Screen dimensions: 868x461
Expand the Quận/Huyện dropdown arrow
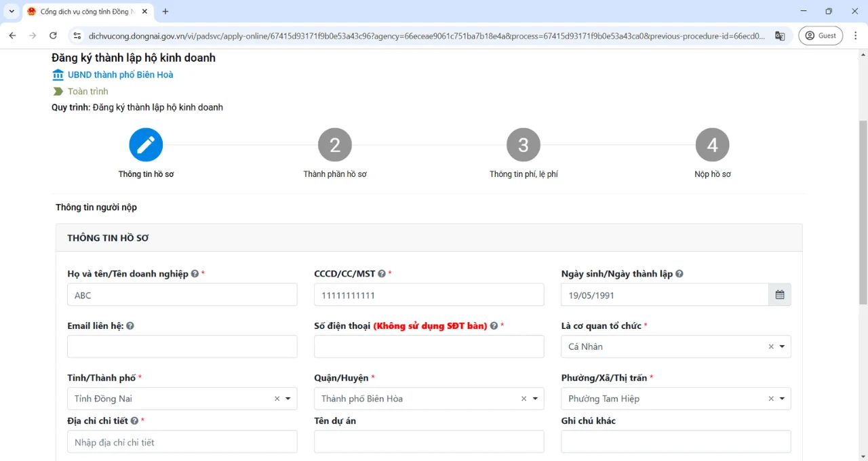tap(535, 399)
